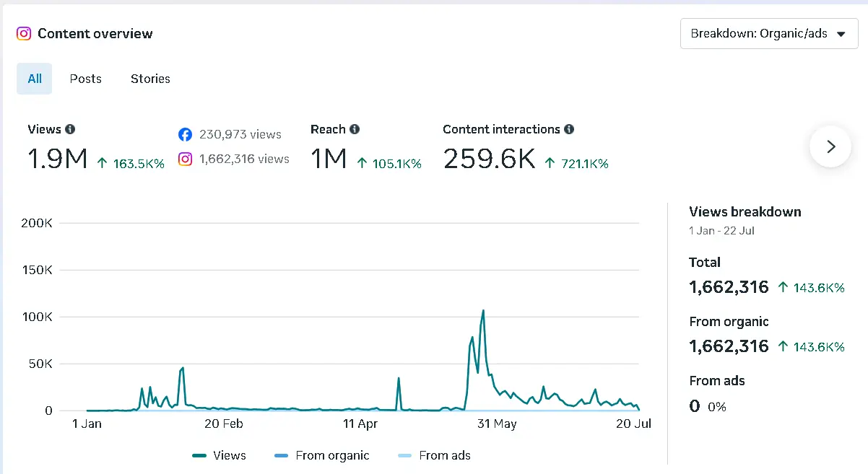Viewport: 868px width, 474px height.
Task: Click the right arrow to show more metrics
Action: (x=830, y=146)
